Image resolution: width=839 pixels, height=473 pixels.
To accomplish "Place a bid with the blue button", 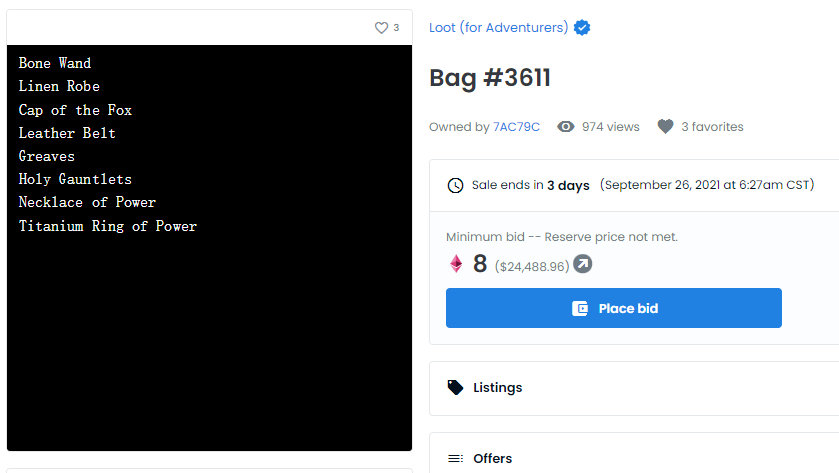I will 614,308.
